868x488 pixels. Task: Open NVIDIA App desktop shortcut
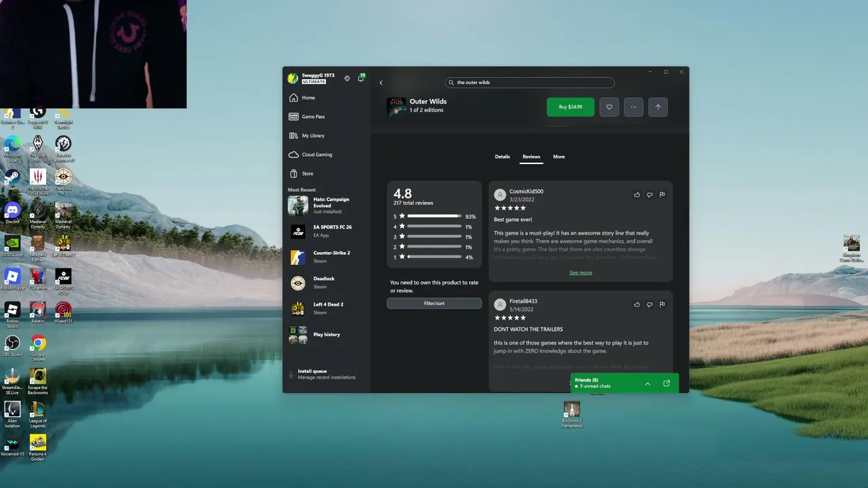coord(12,245)
